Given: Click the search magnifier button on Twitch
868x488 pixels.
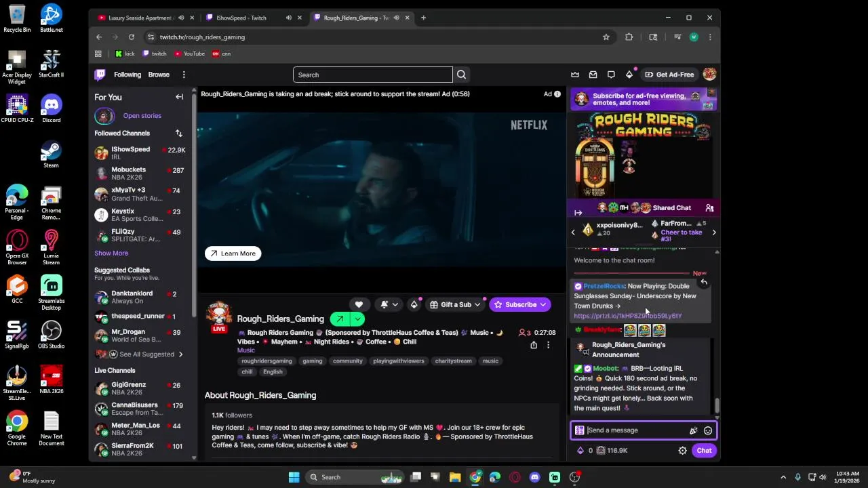Looking at the screenshot, I should pyautogui.click(x=461, y=75).
